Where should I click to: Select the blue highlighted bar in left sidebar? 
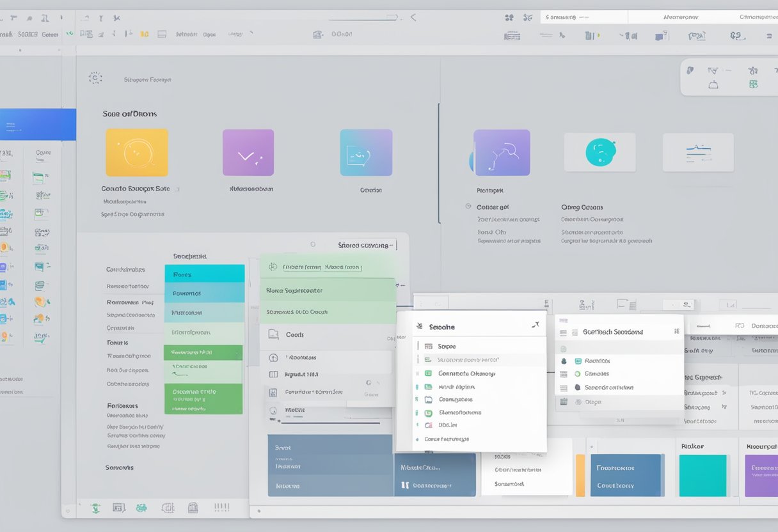pos(38,124)
